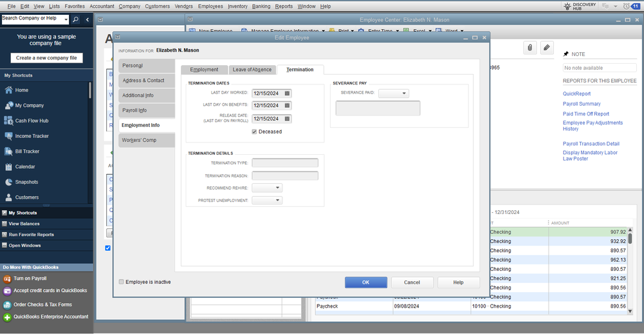The image size is (644, 334).
Task: Open the Payroll Info section
Action: point(146,110)
